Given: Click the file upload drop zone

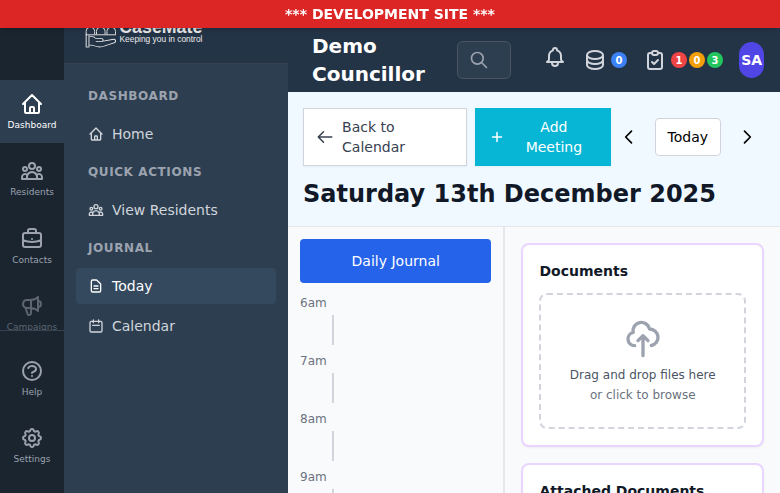Looking at the screenshot, I should [642, 361].
